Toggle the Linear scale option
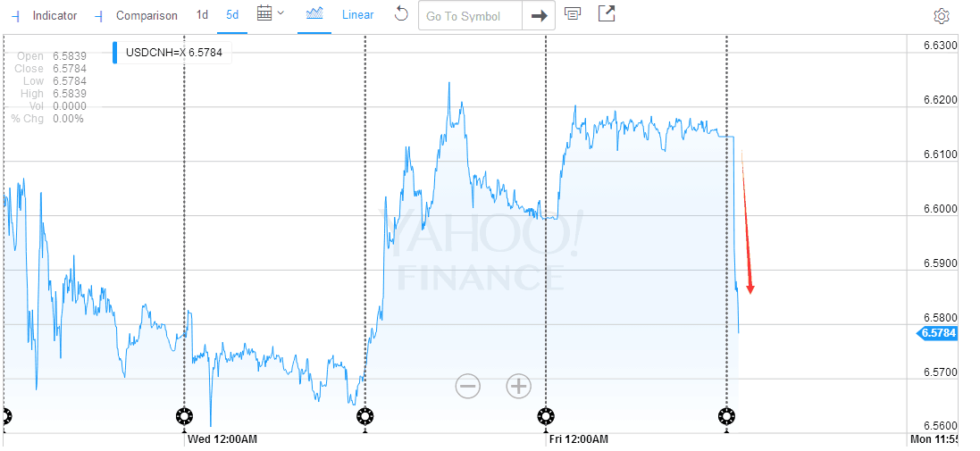 (358, 15)
